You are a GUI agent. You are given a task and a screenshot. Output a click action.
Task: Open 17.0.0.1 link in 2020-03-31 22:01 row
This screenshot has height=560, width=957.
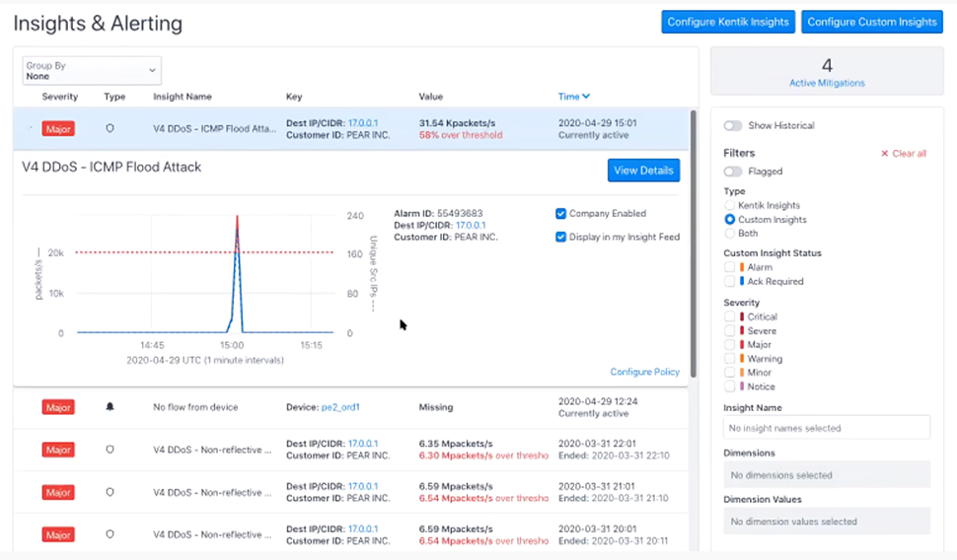pyautogui.click(x=363, y=444)
